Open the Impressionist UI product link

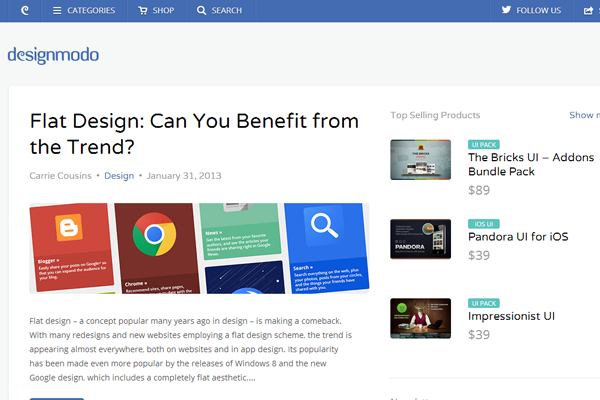(x=511, y=316)
